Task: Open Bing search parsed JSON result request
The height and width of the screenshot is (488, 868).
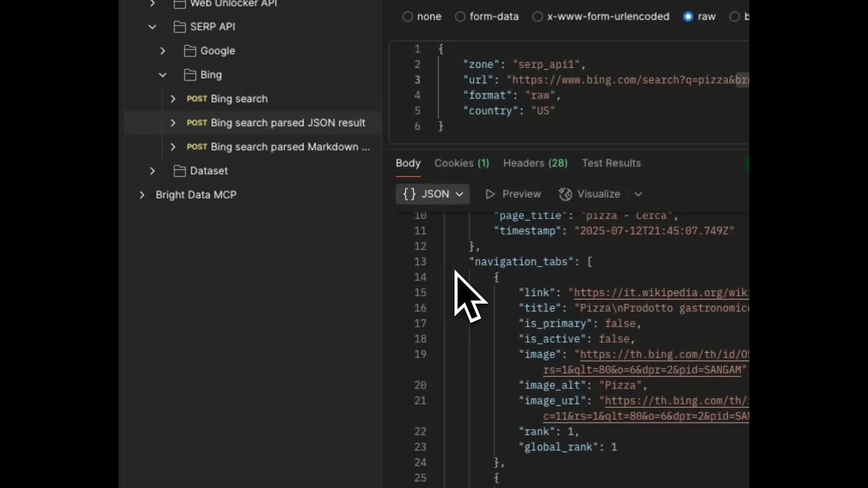Action: [x=288, y=123]
